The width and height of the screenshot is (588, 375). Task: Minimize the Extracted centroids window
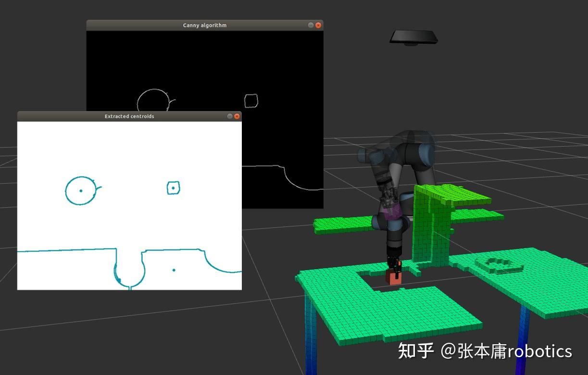tap(230, 116)
